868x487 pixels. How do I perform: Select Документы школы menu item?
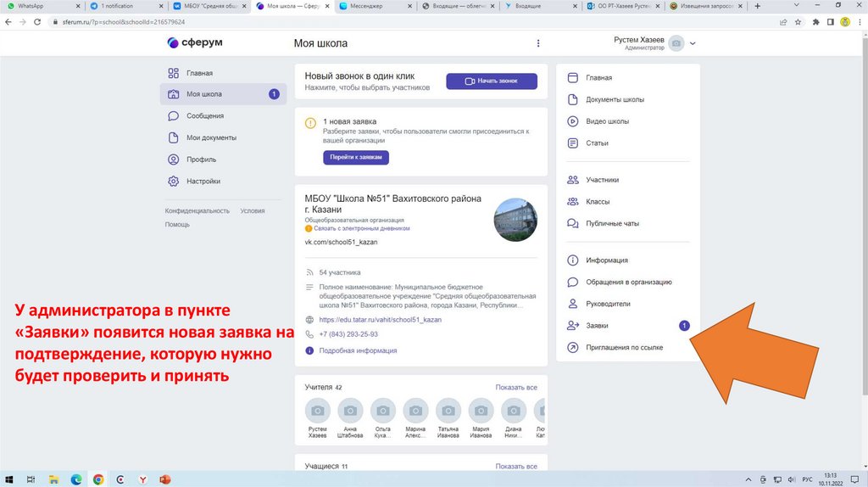point(615,99)
